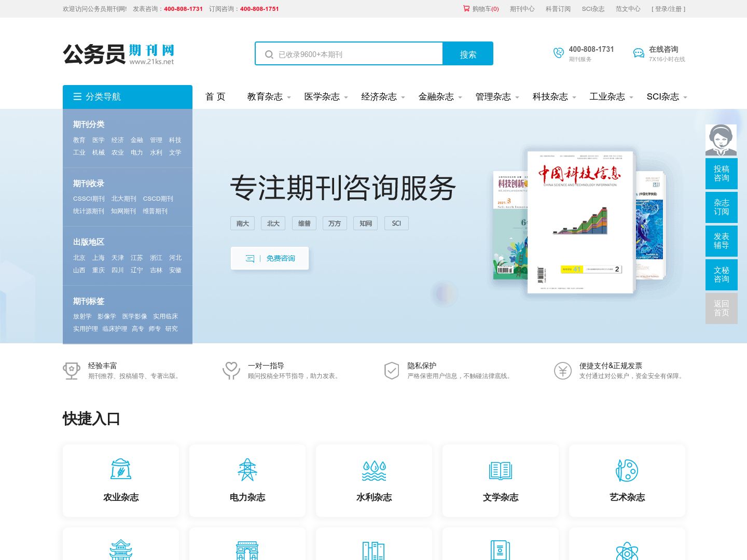The image size is (747, 560).
Task: Go to the 首页 home tab
Action: point(215,97)
